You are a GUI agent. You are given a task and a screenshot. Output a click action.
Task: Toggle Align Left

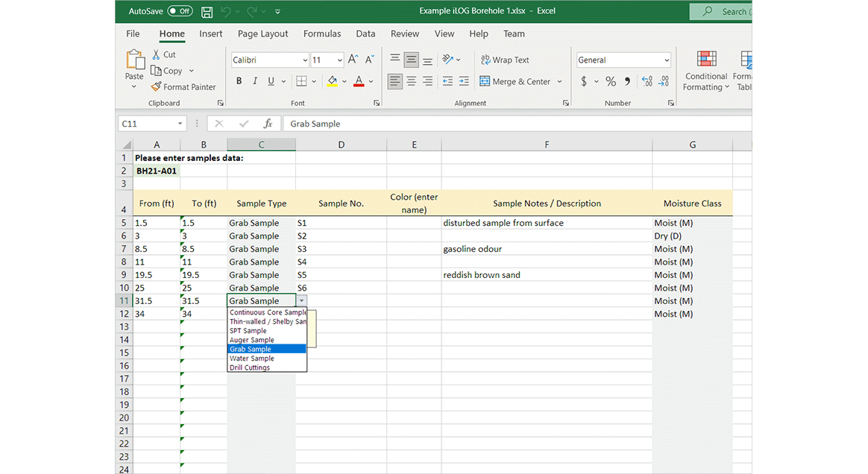[394, 81]
